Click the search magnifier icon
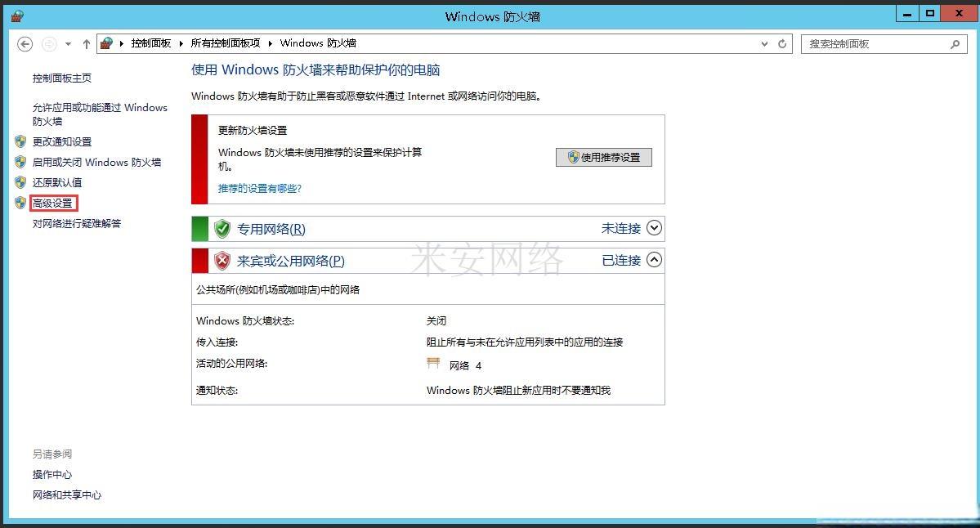Image resolution: width=980 pixels, height=528 pixels. click(x=955, y=44)
